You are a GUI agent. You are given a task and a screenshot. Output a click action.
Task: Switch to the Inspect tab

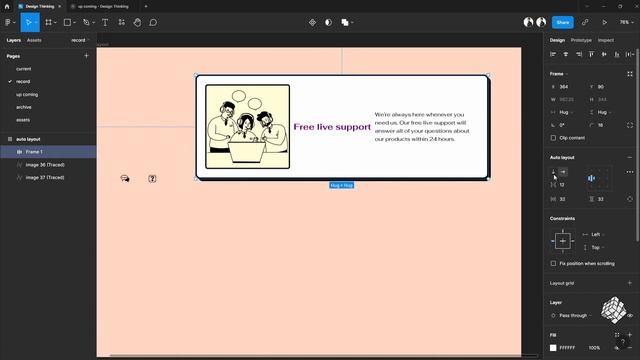606,40
